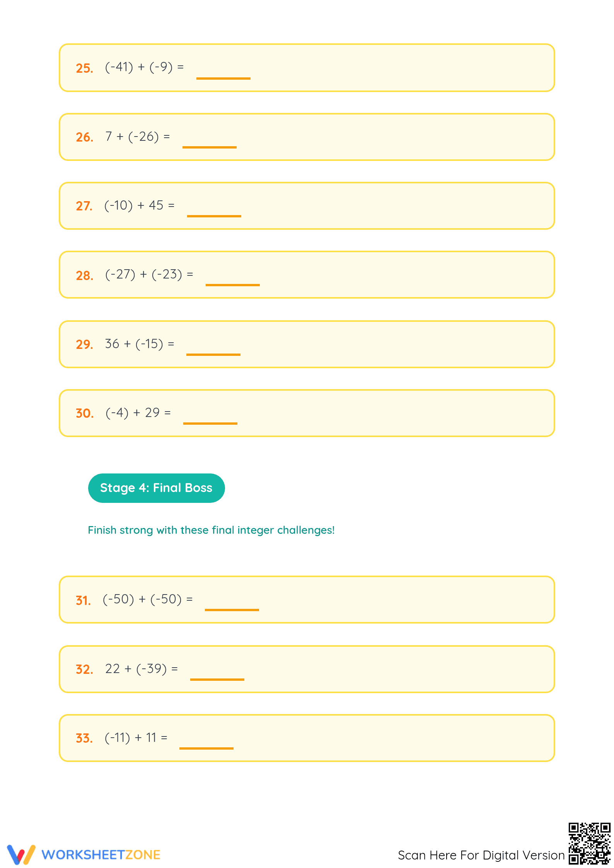The image size is (614, 868).
Task: Click the problem number 25 label
Action: coord(84,68)
